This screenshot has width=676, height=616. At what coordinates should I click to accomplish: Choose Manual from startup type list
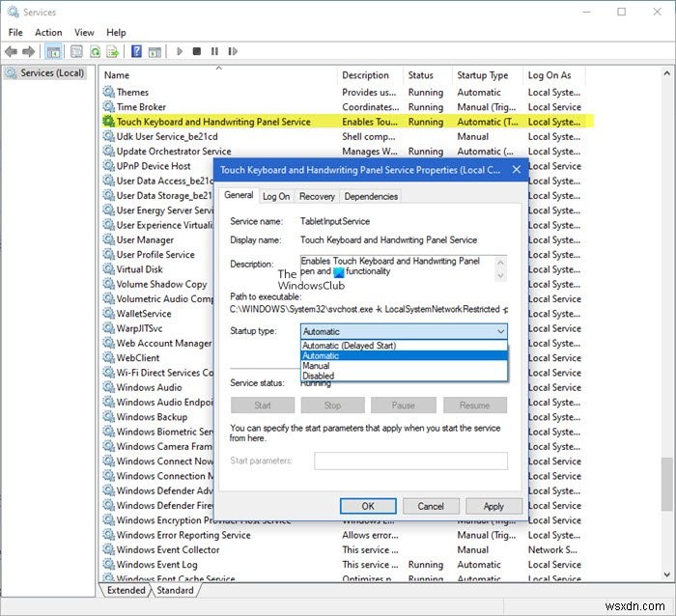tap(317, 366)
